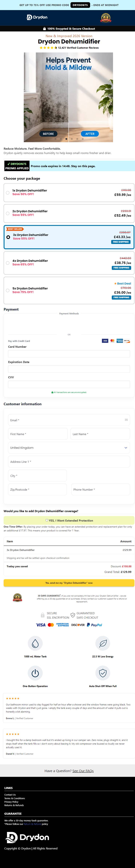Click into the Phone Number field
The image size is (135, 868).
[101, 490]
